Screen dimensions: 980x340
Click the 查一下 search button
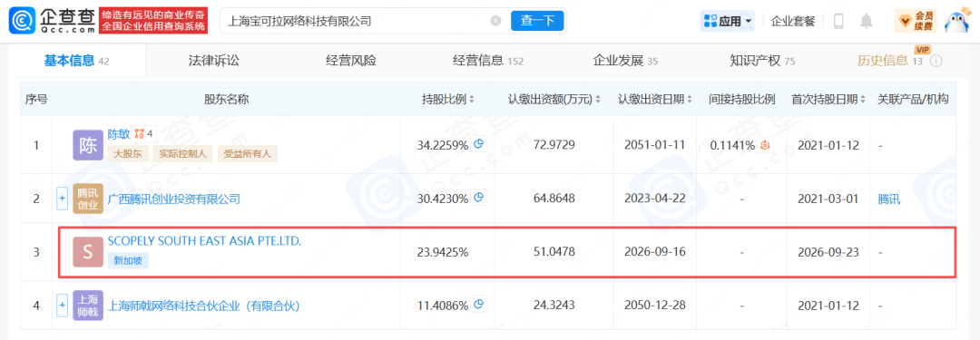pos(537,21)
